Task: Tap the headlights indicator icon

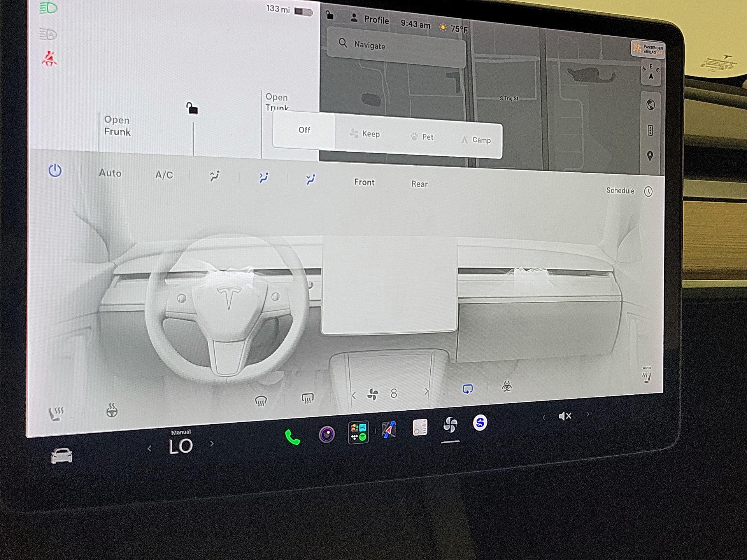Action: tap(49, 8)
